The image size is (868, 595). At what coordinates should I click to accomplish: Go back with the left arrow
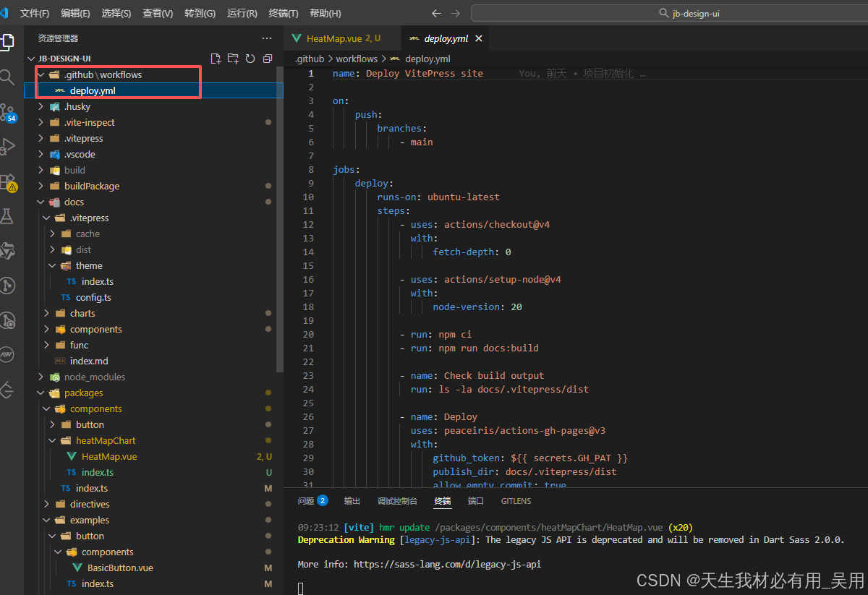click(436, 13)
